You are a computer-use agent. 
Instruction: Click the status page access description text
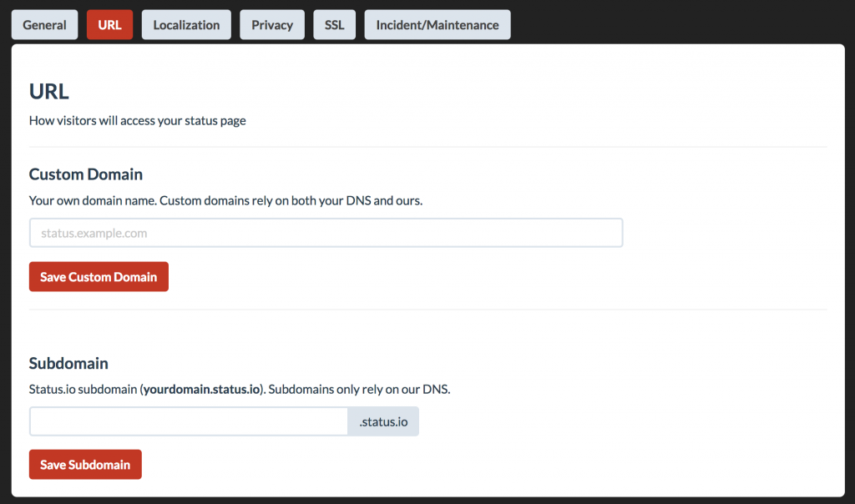point(137,120)
